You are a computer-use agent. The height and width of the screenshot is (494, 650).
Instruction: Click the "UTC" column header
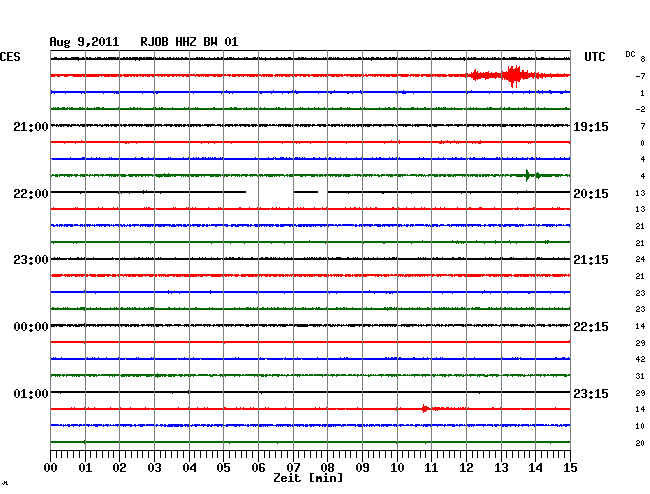pyautogui.click(x=594, y=57)
